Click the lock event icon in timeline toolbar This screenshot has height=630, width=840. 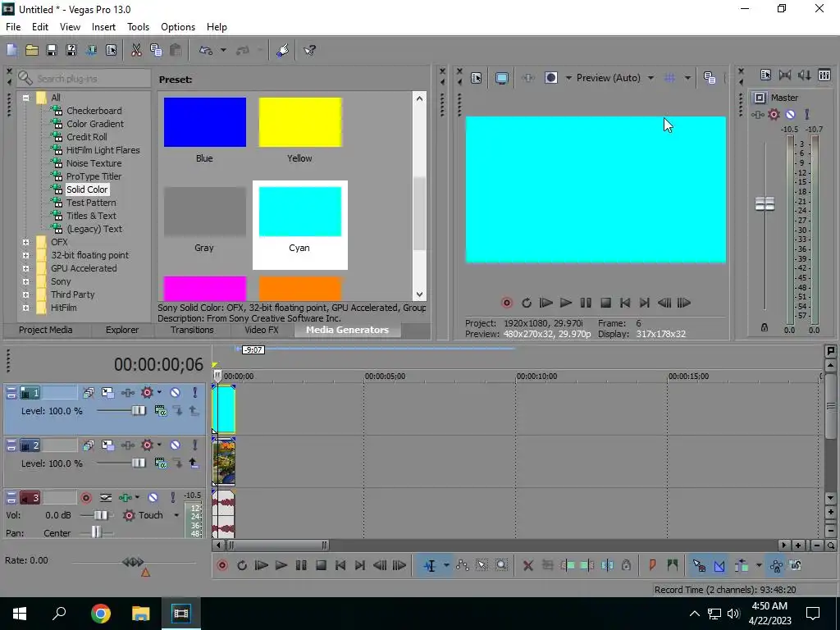tap(626, 566)
